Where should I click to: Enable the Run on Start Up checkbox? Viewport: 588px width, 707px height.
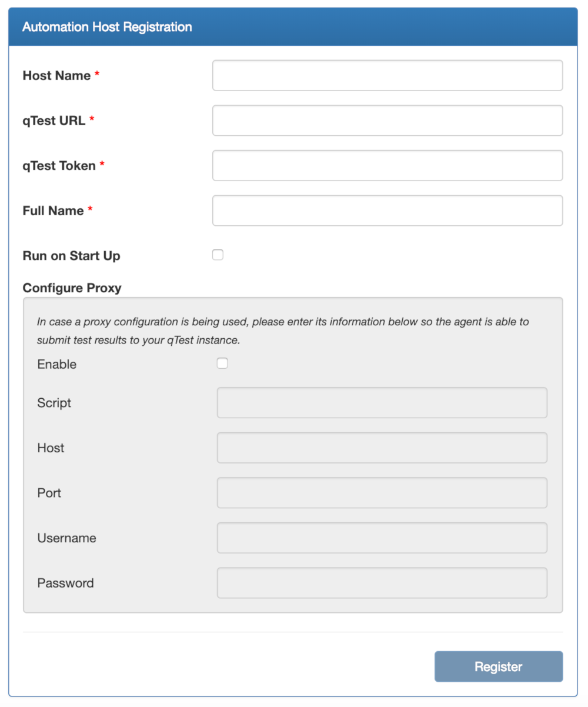tap(218, 254)
